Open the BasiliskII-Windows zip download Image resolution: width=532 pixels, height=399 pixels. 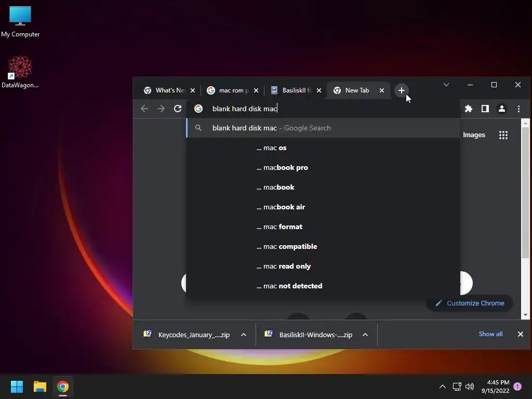[x=309, y=335]
